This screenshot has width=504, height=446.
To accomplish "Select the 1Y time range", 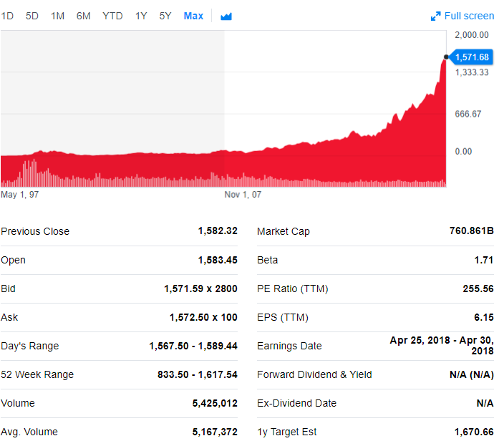I will pyautogui.click(x=141, y=16).
